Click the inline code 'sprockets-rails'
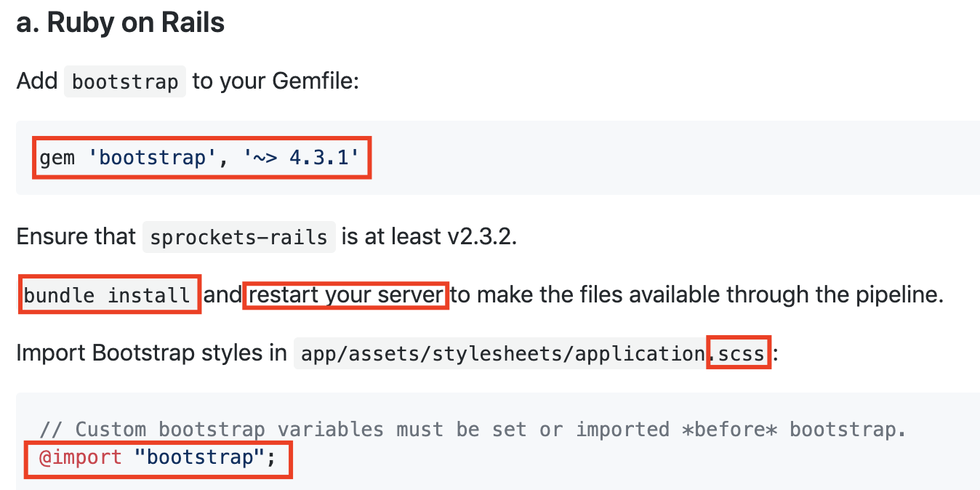The image size is (980, 490). click(x=239, y=237)
